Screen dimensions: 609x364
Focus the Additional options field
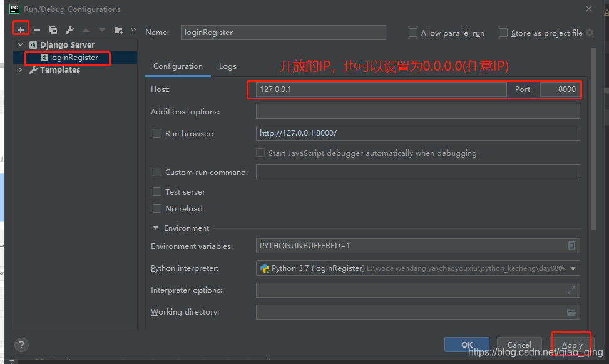pos(418,112)
